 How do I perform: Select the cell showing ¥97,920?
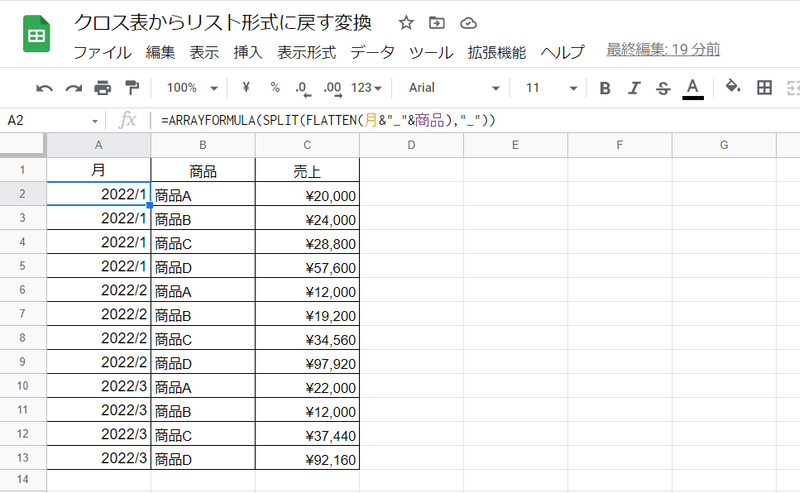point(307,362)
